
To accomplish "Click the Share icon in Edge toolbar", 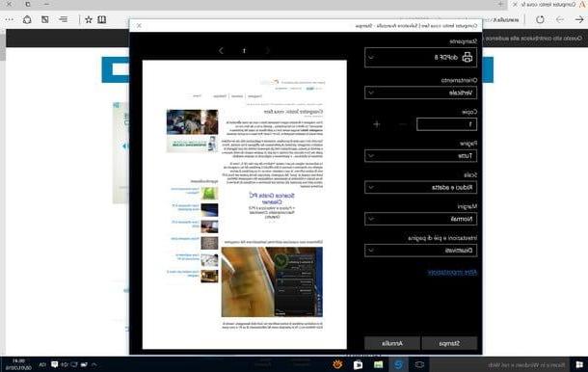I will click(27, 19).
